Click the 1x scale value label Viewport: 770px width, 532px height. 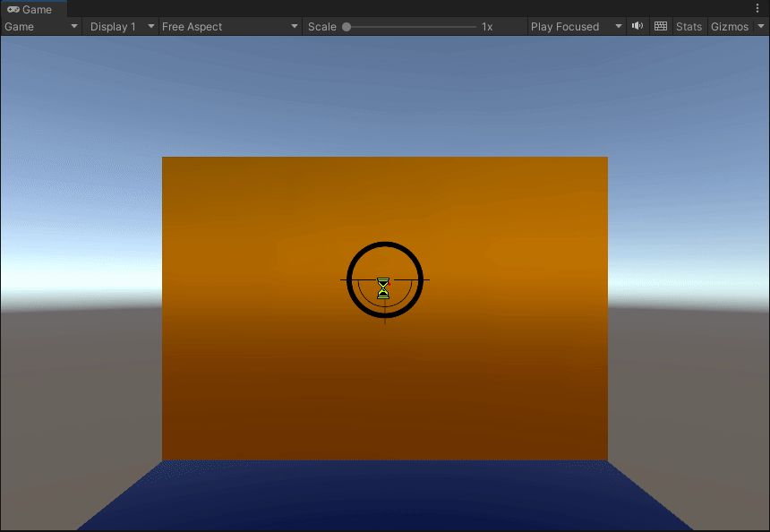point(486,26)
